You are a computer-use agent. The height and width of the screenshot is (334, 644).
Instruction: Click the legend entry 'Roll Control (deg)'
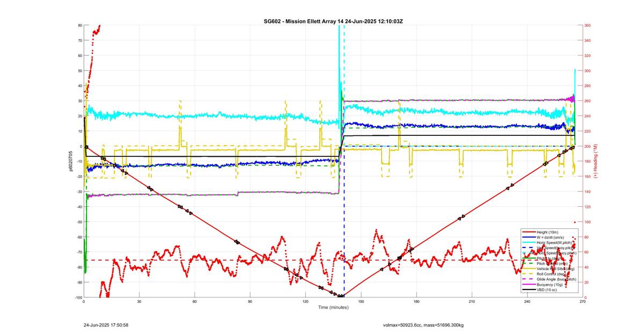551,274
